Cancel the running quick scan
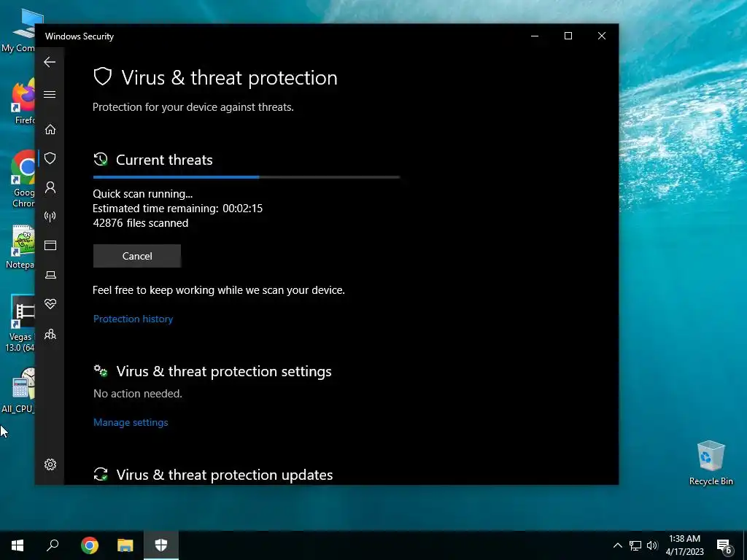Viewport: 747px width, 560px height. 136,256
